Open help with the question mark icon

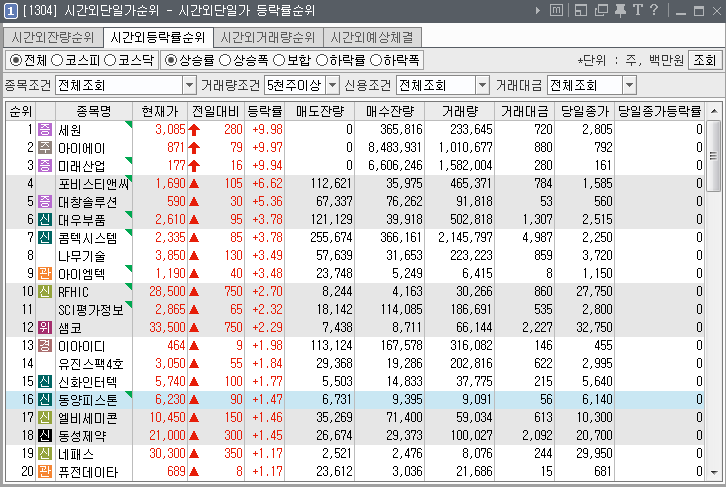654,10
